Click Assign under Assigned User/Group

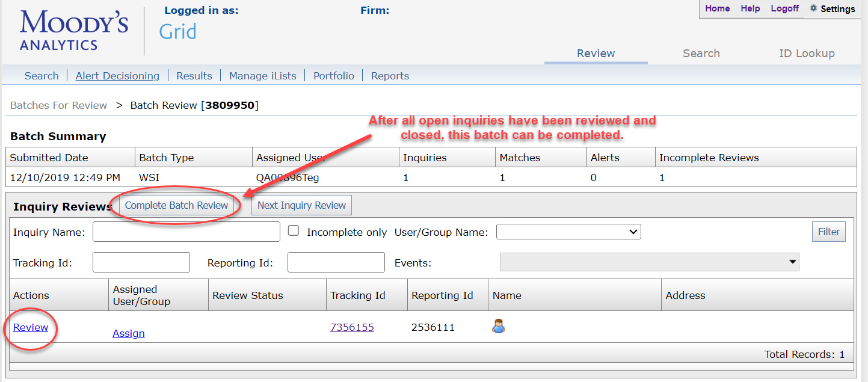coord(128,333)
